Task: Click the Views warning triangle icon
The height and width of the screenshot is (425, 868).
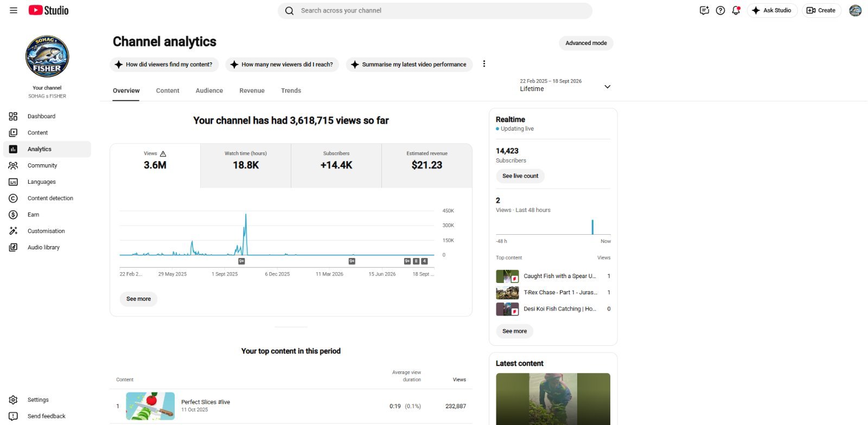Action: (x=163, y=153)
